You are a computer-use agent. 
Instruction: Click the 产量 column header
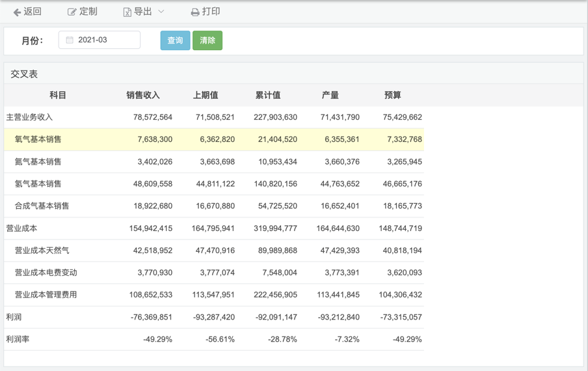330,95
